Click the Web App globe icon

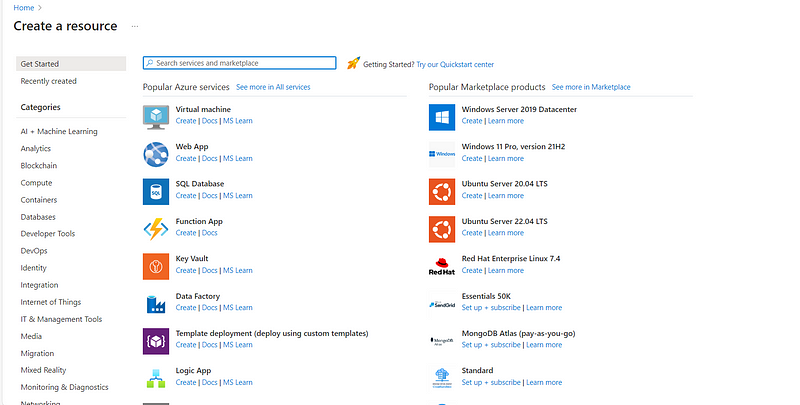click(x=156, y=155)
